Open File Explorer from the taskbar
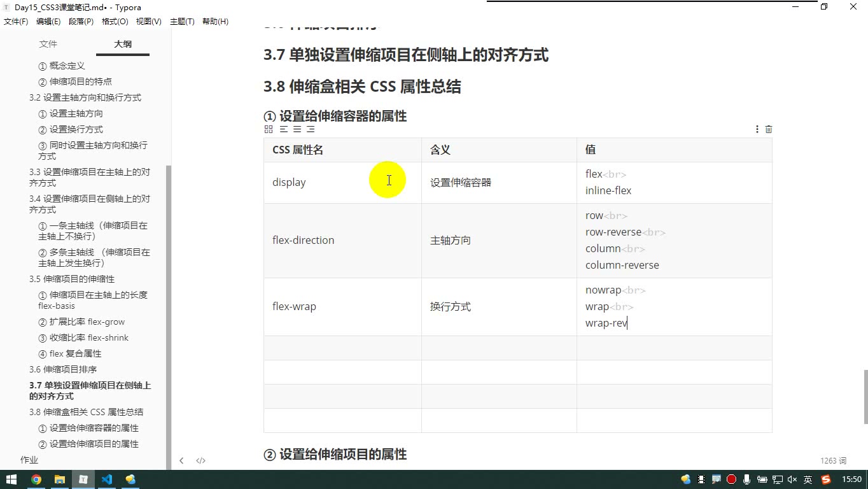Image resolution: width=868 pixels, height=489 pixels. 60,479
